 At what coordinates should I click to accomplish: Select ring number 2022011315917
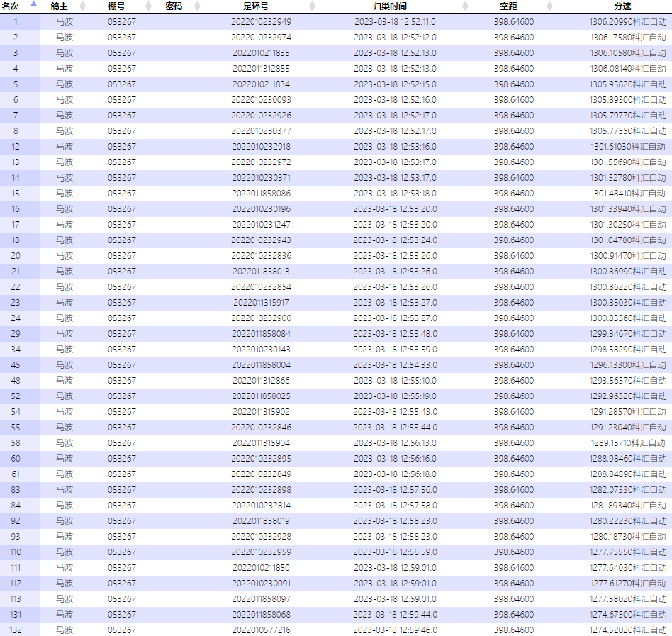[x=261, y=303]
